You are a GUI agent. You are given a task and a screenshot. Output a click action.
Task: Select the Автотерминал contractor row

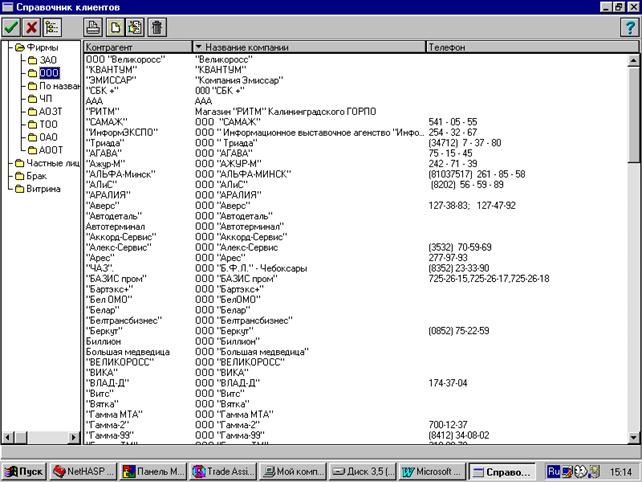(115, 226)
